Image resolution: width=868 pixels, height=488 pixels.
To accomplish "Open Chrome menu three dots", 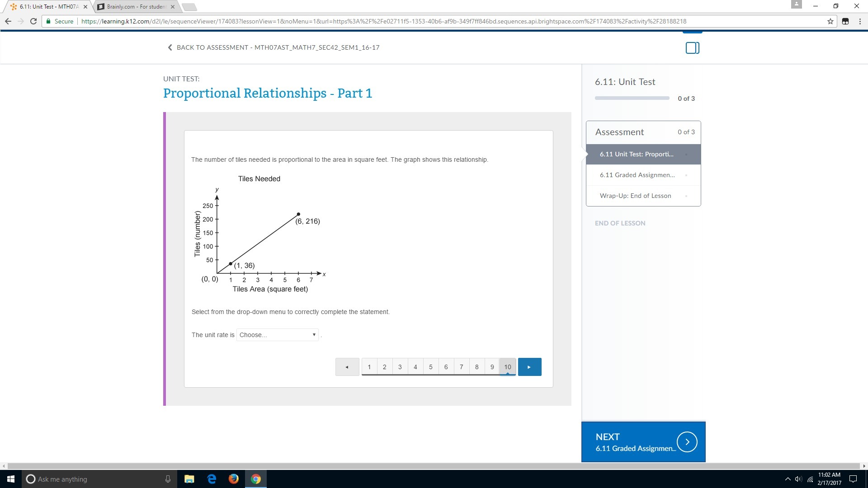I will (x=859, y=21).
